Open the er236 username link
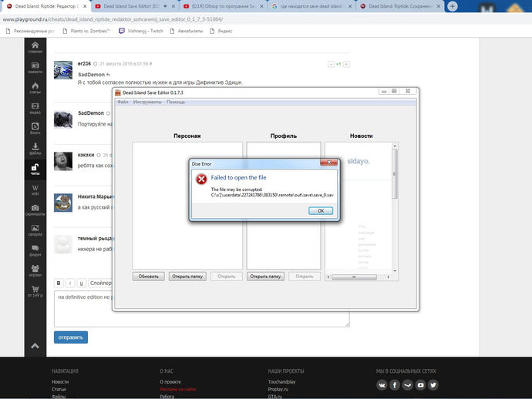This screenshot has width=532, height=399. [84, 64]
